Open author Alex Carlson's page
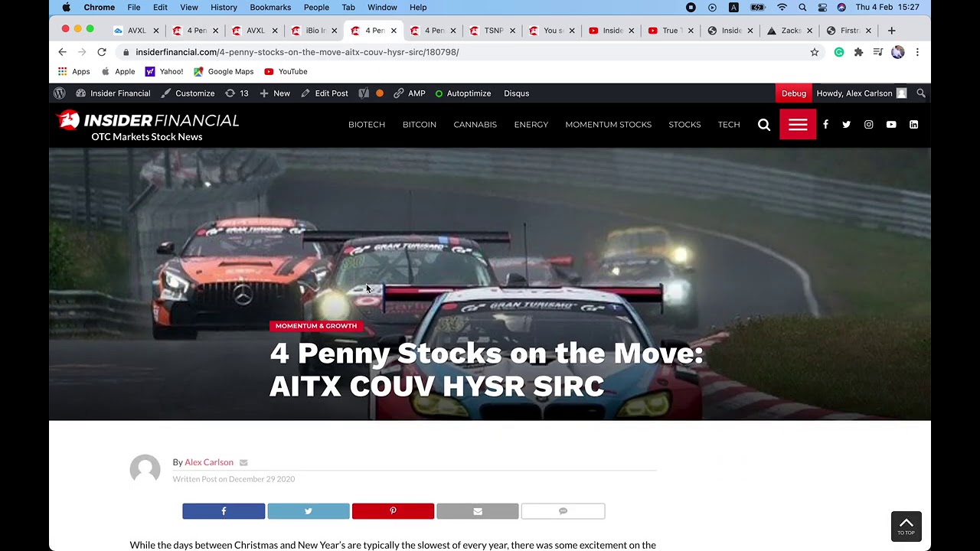The height and width of the screenshot is (551, 980). 209,462
